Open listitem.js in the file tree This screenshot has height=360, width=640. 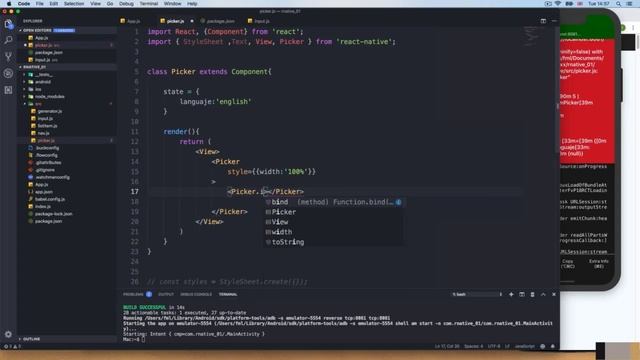tap(47, 126)
